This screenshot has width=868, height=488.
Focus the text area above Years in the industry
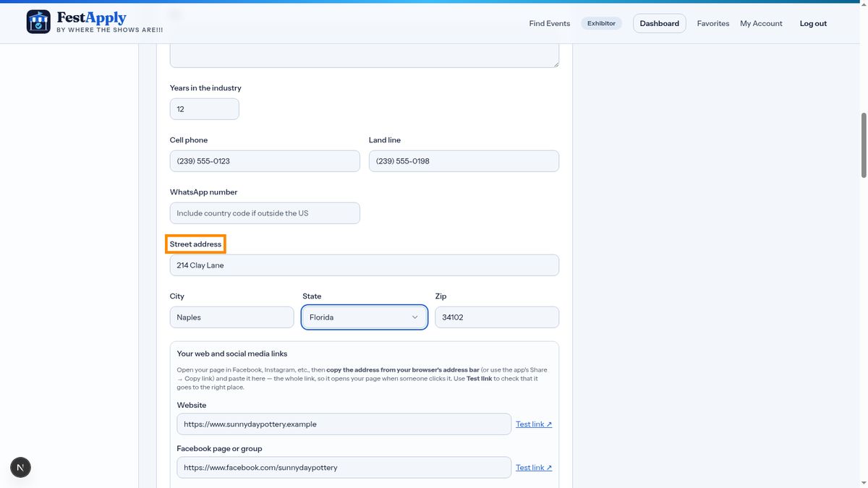pos(365,55)
